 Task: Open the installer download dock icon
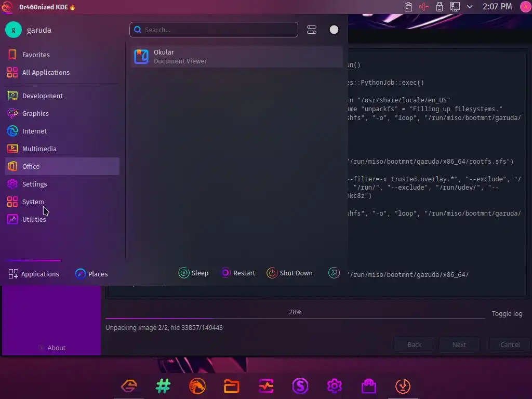(x=403, y=386)
